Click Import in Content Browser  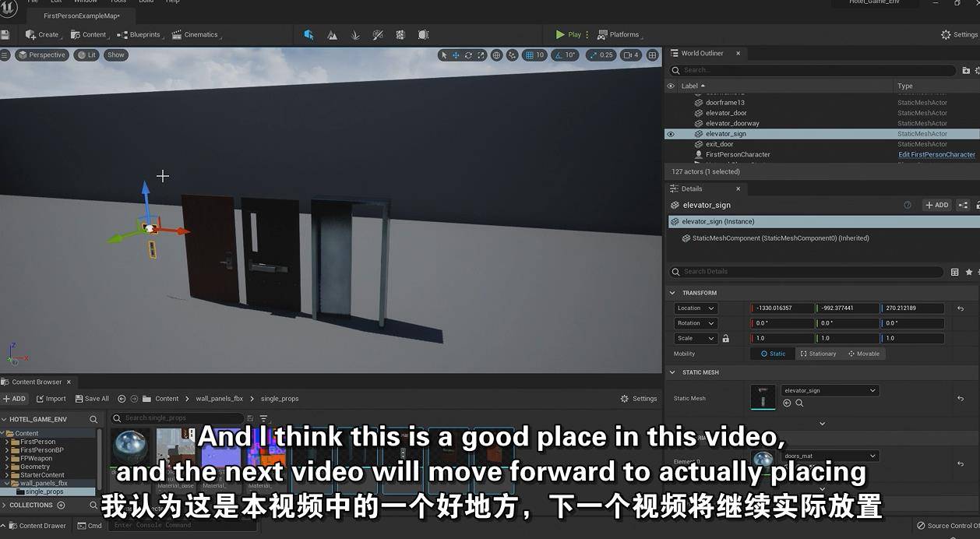click(51, 398)
